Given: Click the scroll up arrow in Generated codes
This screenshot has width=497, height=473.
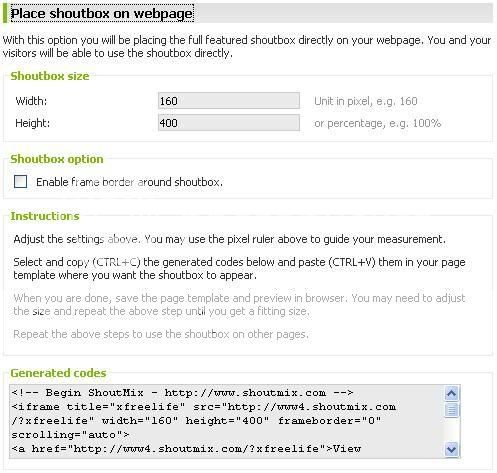Looking at the screenshot, I should click(x=452, y=394).
